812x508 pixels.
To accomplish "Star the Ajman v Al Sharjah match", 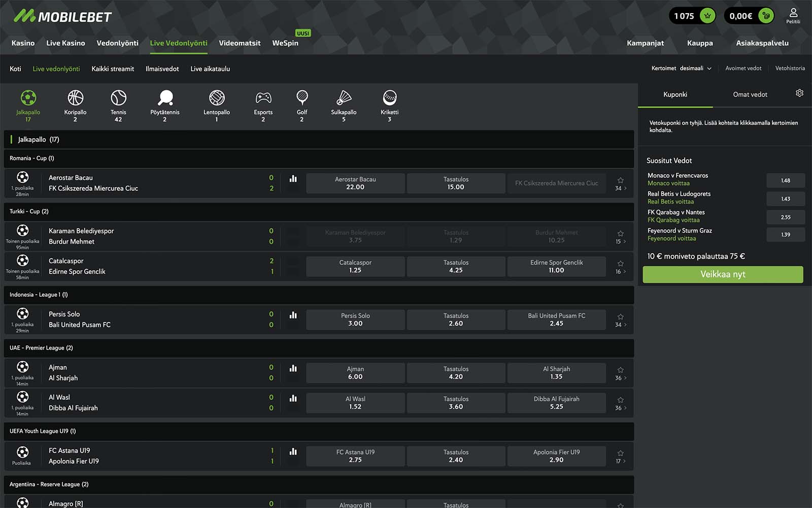I will [x=620, y=370].
